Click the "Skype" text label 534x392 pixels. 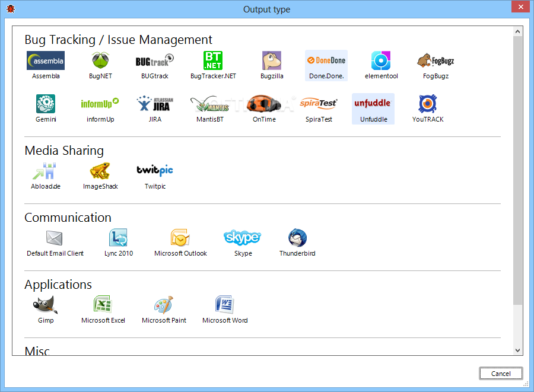pos(243,253)
